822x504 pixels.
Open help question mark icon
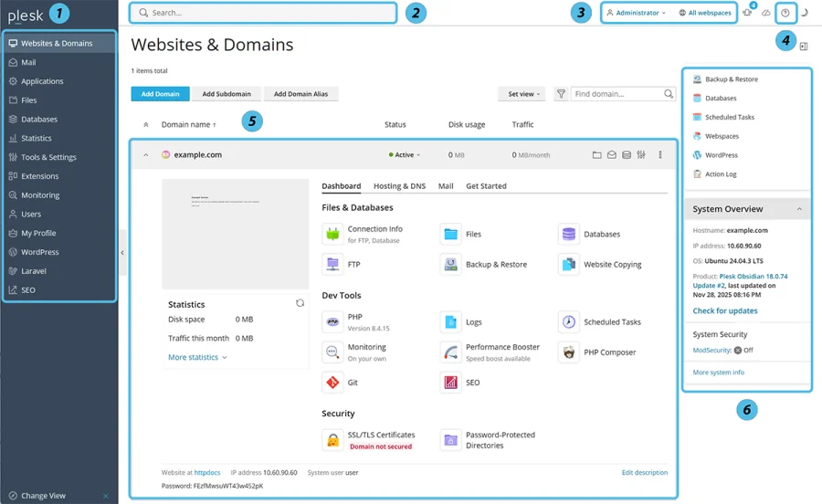(x=785, y=13)
